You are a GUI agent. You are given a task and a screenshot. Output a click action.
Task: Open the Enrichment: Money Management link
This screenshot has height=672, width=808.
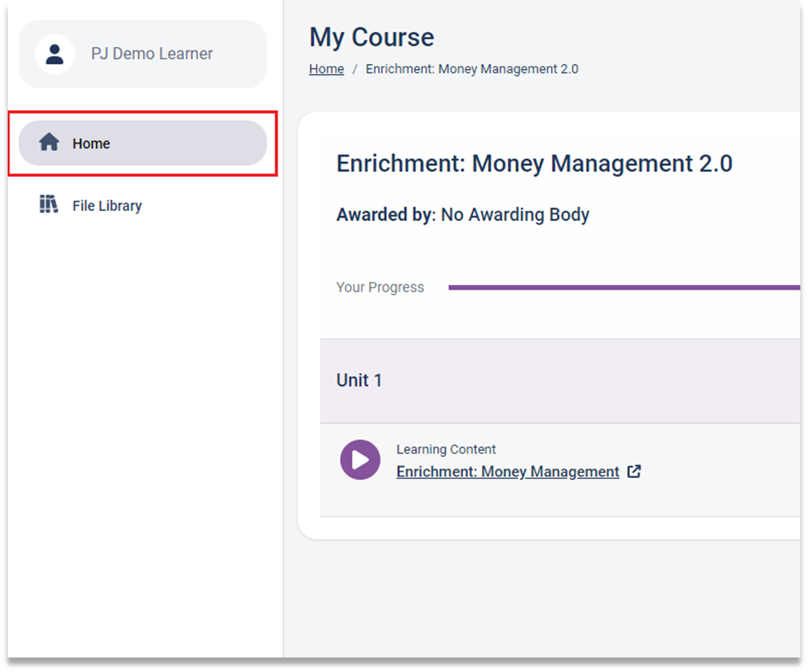pos(507,472)
